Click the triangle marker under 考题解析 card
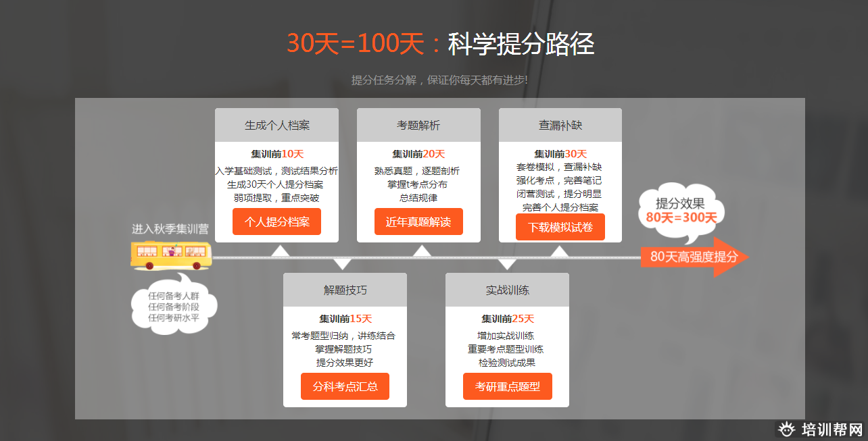Screen dimensions: 868x441 (x=422, y=251)
